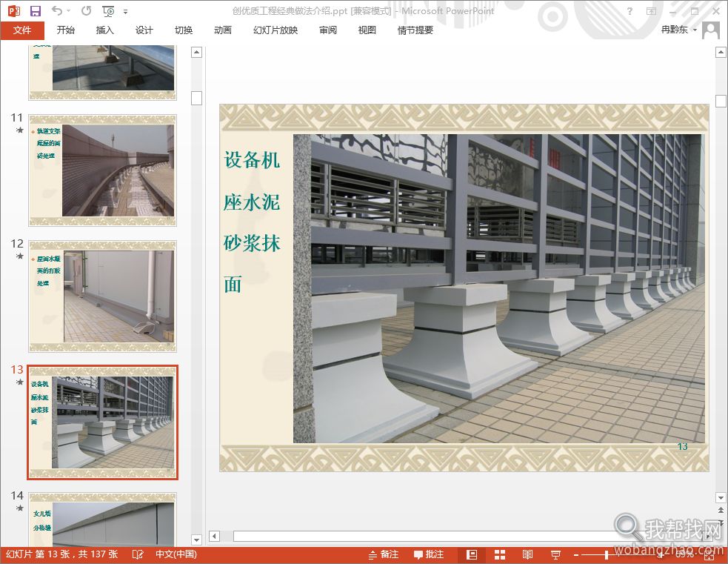The image size is (728, 564).
Task: Open the account menu for 冉黔东
Action: [679, 30]
